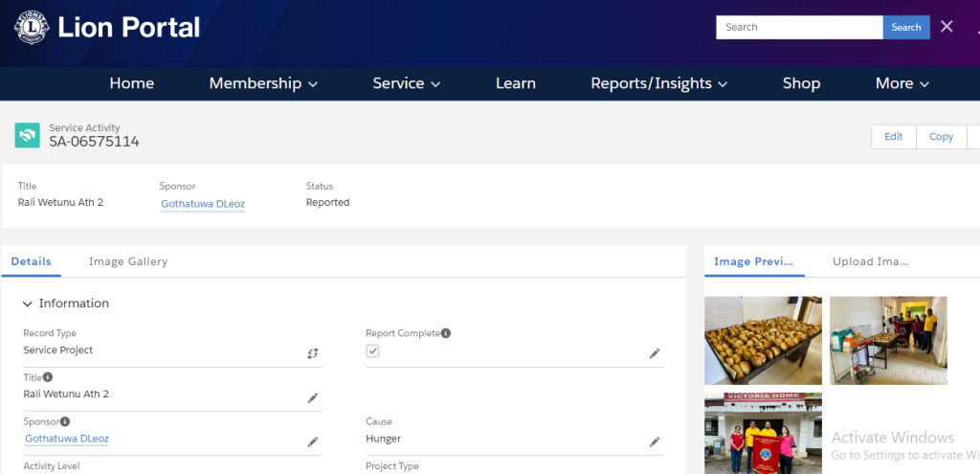
Task: Open the More dropdown menu
Action: point(902,83)
